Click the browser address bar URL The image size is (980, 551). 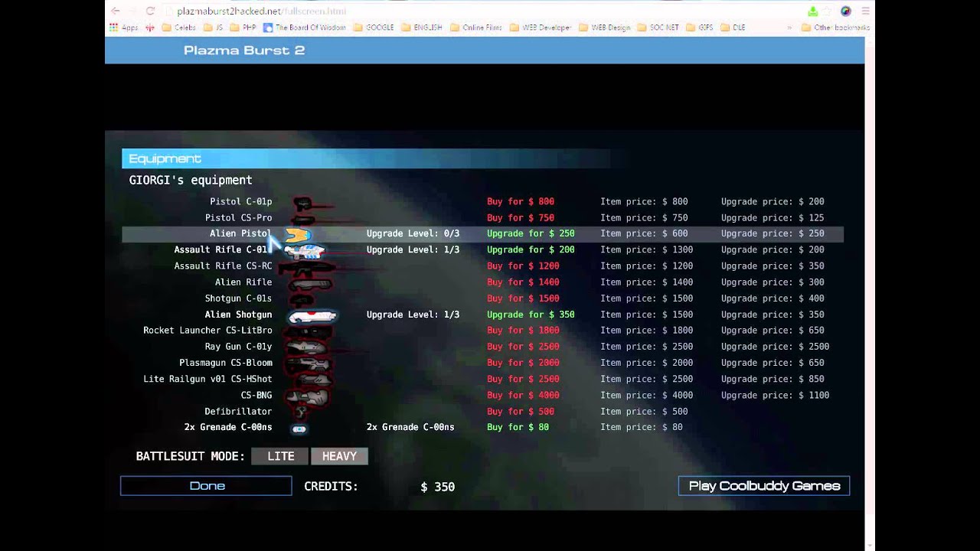261,11
